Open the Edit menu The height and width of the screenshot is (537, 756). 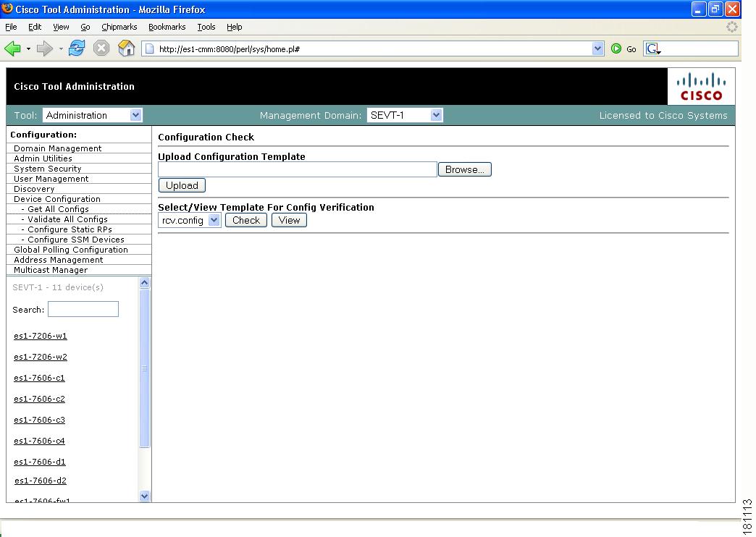[x=35, y=27]
